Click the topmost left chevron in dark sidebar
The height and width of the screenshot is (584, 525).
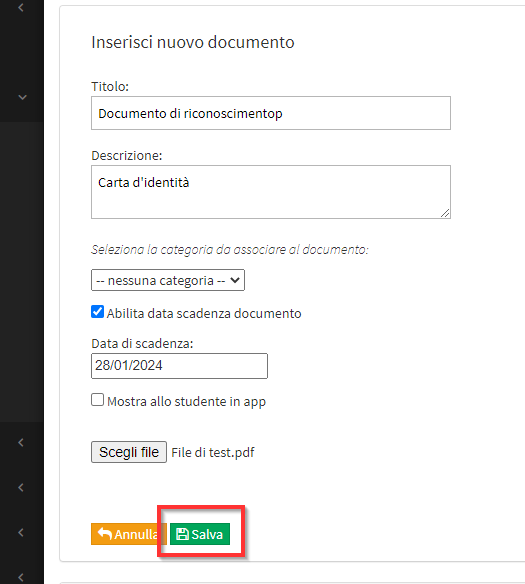[21, 7]
